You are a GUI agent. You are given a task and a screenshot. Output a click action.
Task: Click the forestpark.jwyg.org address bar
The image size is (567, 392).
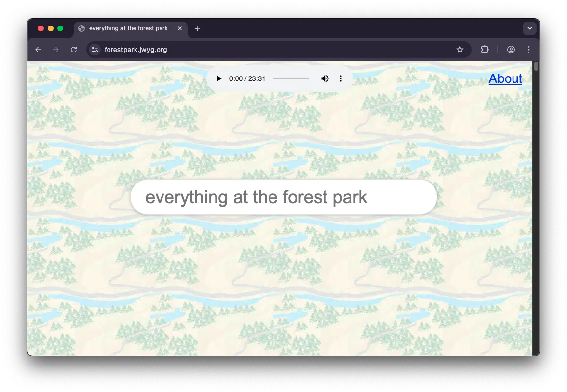[x=275, y=50]
